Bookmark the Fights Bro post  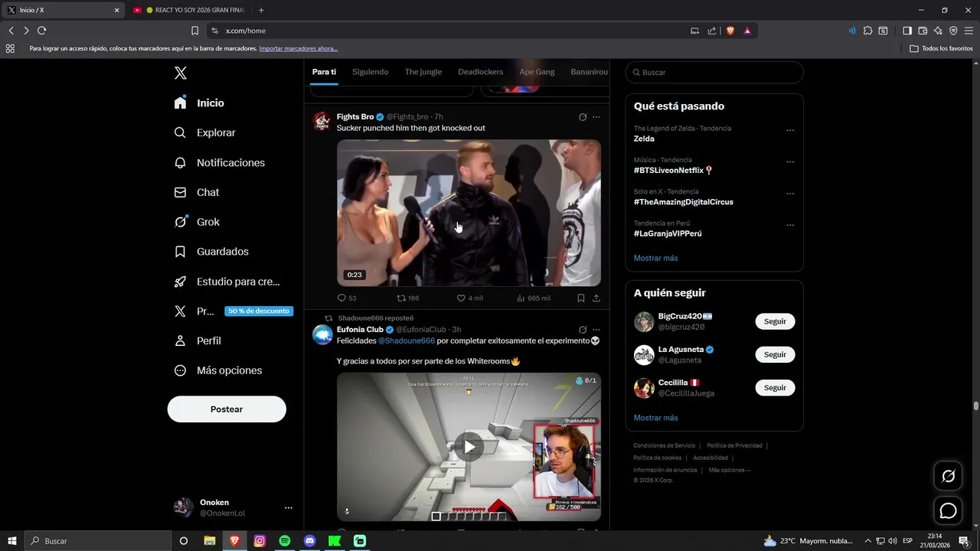pos(581,298)
